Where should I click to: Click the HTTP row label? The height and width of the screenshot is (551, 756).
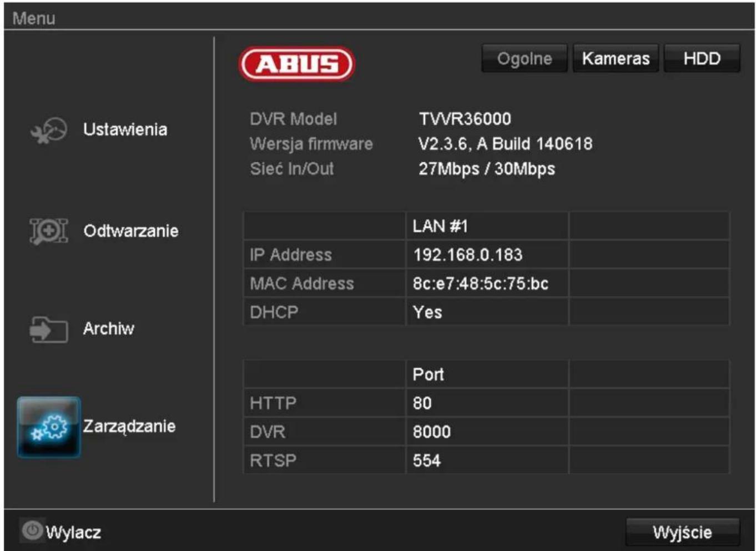point(273,403)
